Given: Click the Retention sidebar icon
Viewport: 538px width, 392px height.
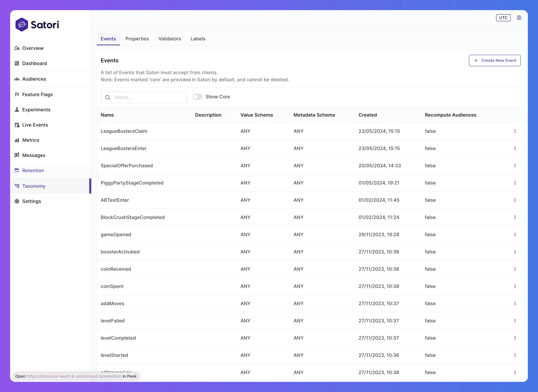Looking at the screenshot, I should [17, 170].
